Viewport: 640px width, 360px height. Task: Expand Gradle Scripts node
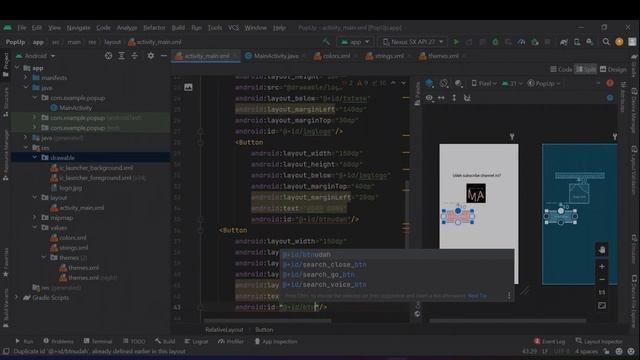(x=17, y=298)
